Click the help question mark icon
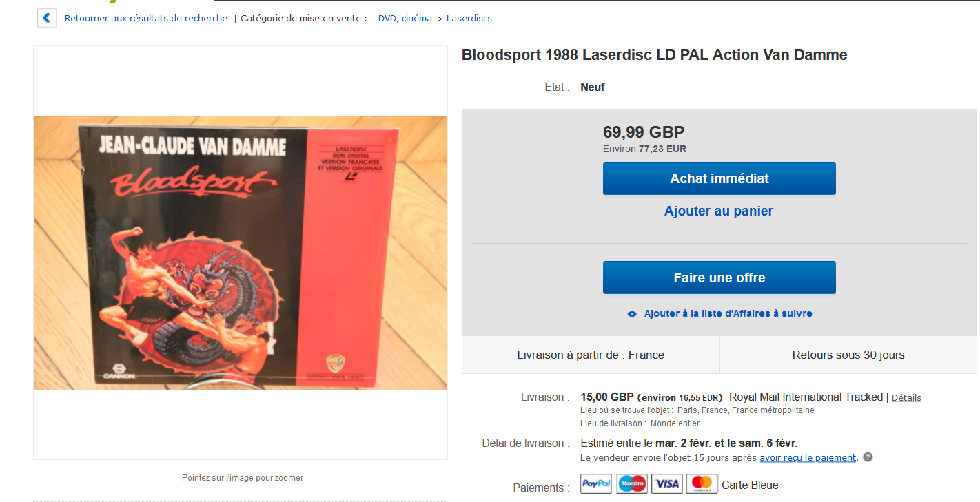This screenshot has width=980, height=502. point(868,457)
